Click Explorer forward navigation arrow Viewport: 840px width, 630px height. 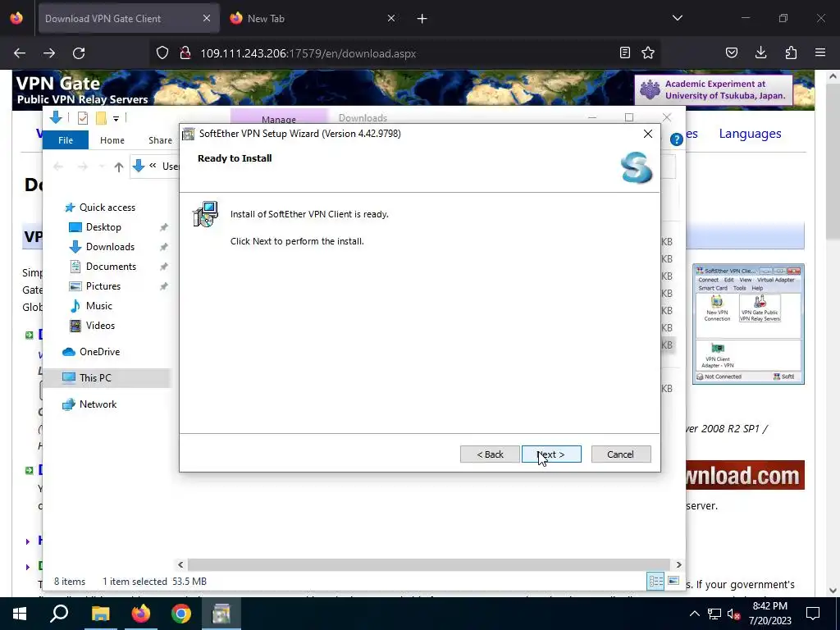coord(82,167)
